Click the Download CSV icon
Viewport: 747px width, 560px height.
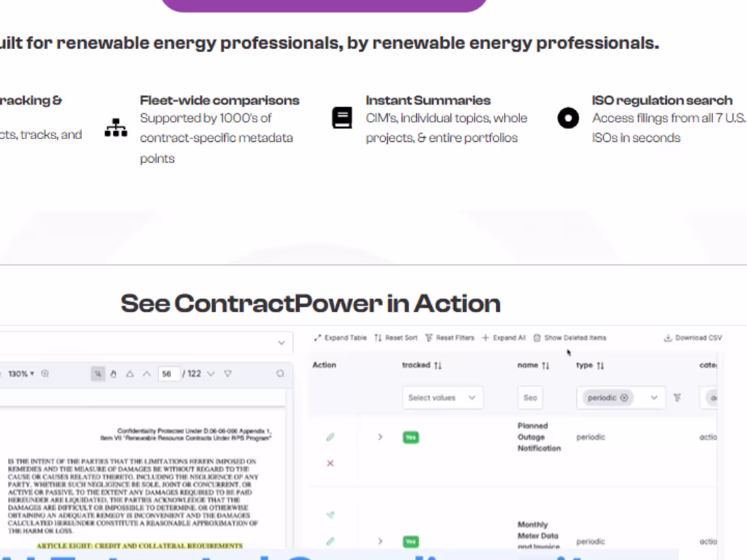[667, 337]
